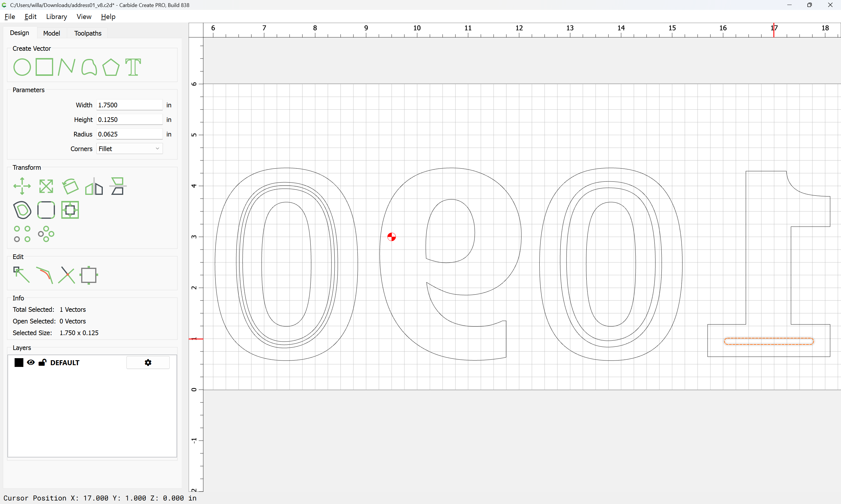Toggle visibility of DEFAULT layer
Image resolution: width=841 pixels, height=504 pixels.
(x=31, y=362)
